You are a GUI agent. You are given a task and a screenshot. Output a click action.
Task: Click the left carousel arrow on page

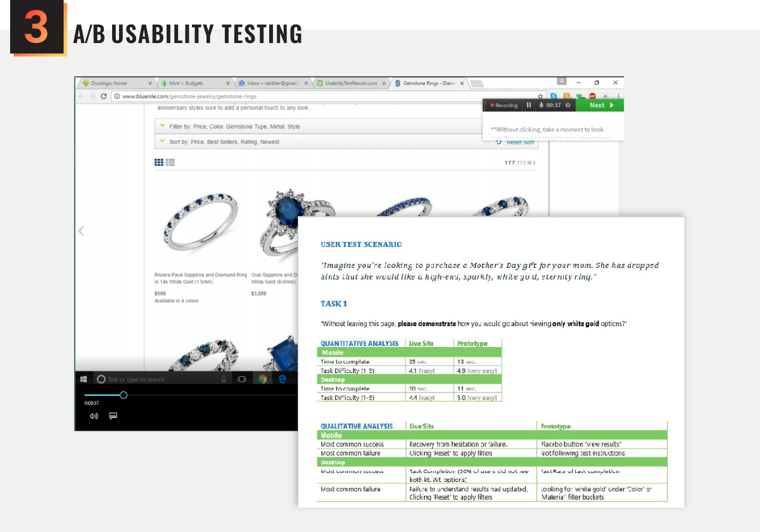pyautogui.click(x=80, y=231)
